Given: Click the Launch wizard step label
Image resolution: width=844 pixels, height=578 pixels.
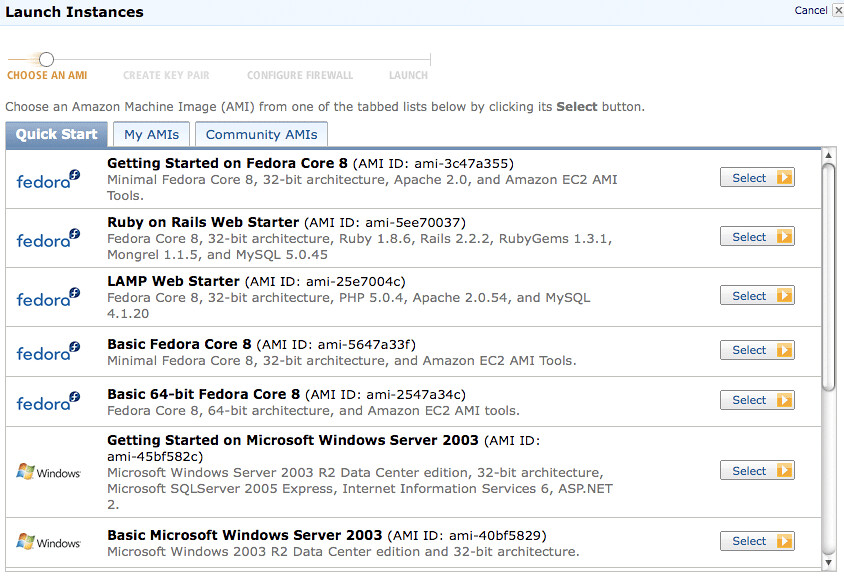Looking at the screenshot, I should (409, 75).
